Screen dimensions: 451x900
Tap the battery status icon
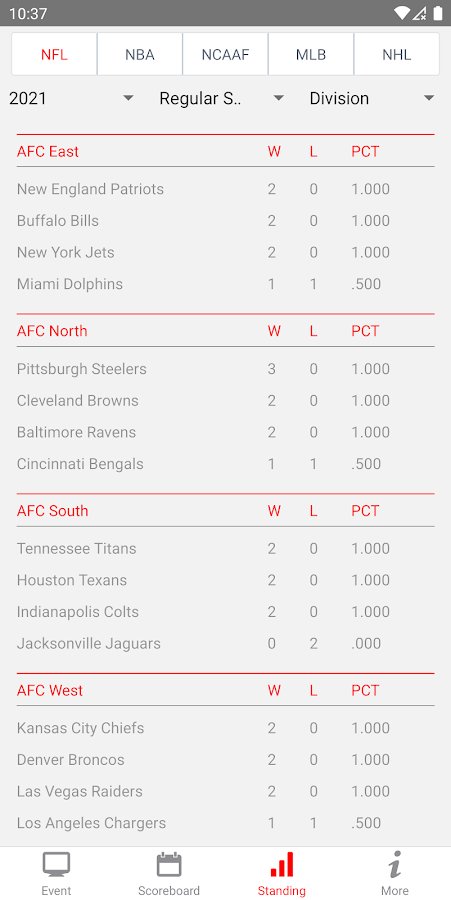click(438, 13)
